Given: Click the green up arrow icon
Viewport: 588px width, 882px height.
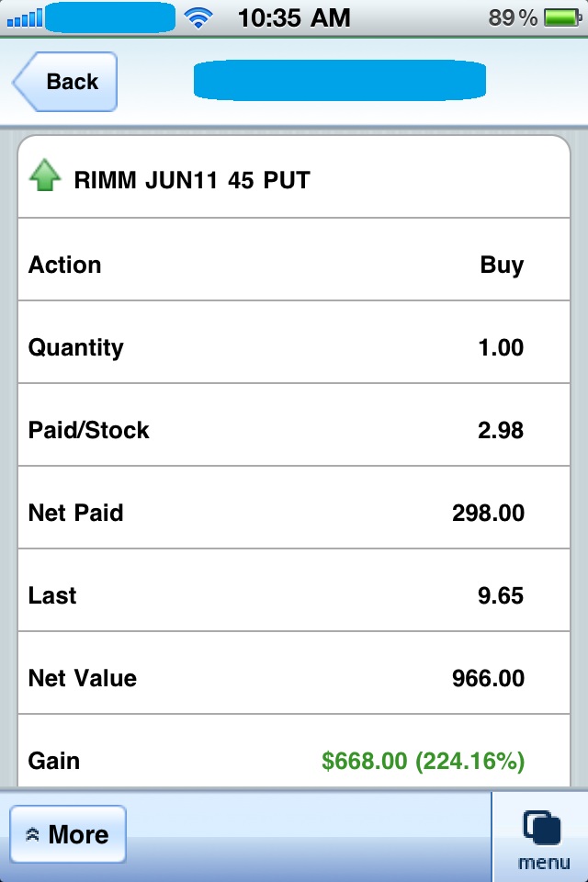Looking at the screenshot, I should pyautogui.click(x=45, y=177).
